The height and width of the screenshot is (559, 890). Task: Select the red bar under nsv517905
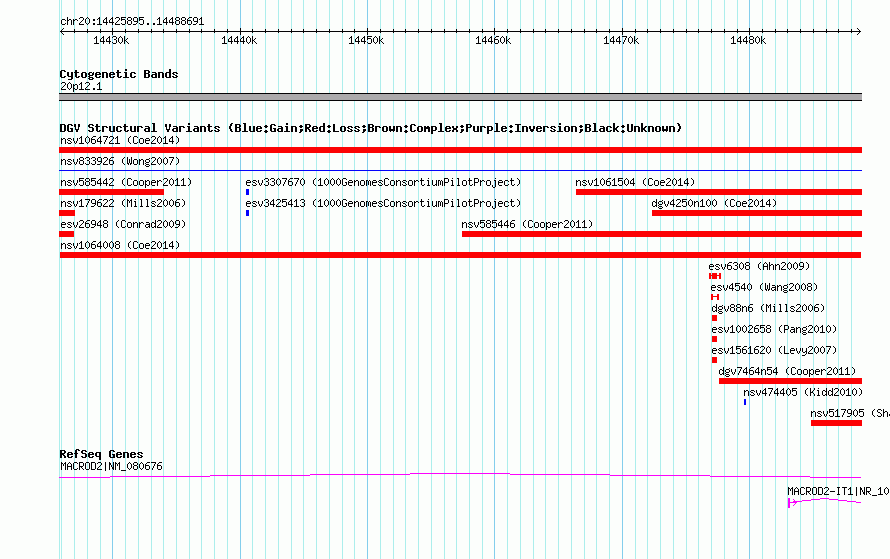coord(837,423)
